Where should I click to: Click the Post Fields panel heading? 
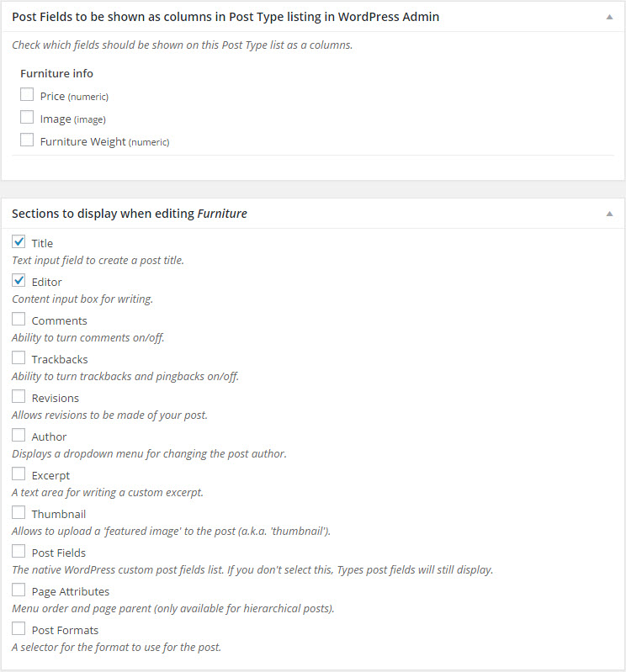pyautogui.click(x=225, y=17)
